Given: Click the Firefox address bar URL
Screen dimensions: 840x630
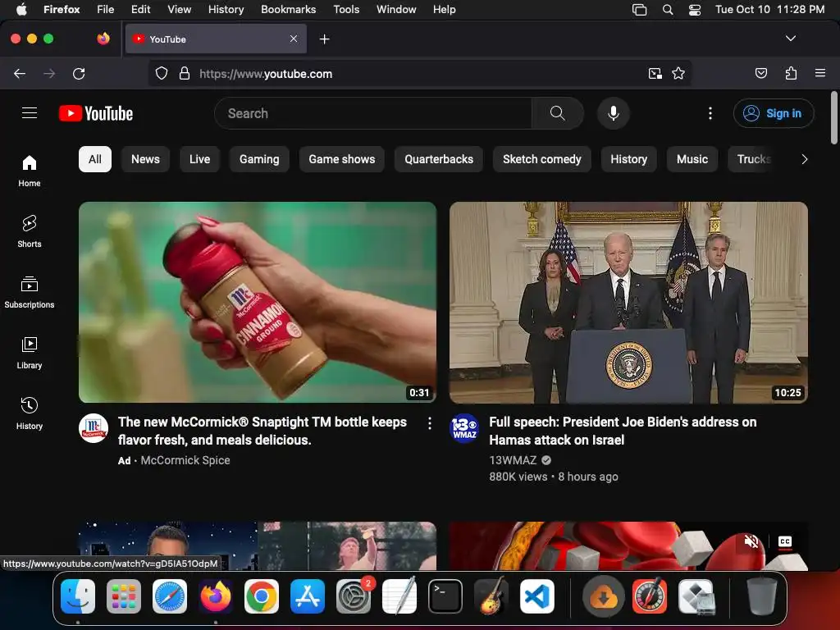Looking at the screenshot, I should tap(266, 74).
